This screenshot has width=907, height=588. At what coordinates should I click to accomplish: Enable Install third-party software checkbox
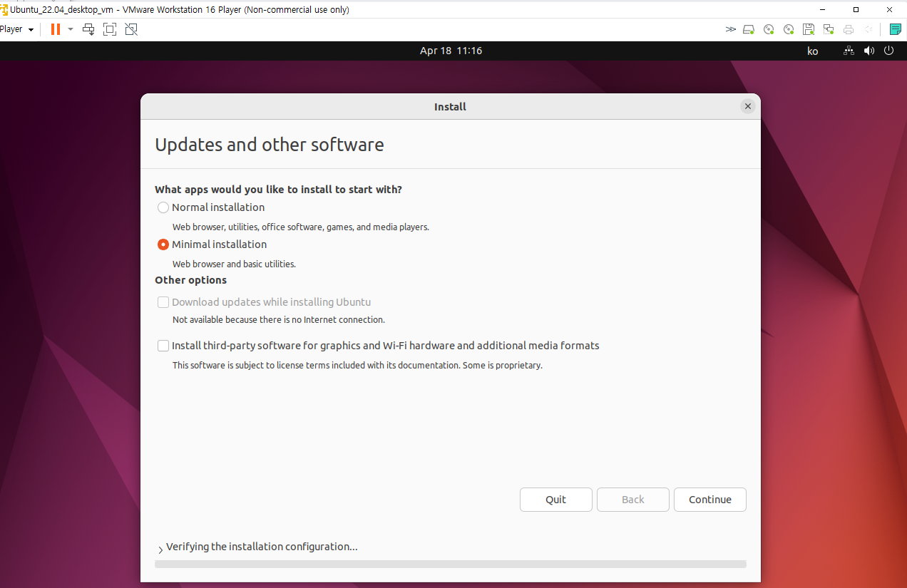(x=163, y=346)
